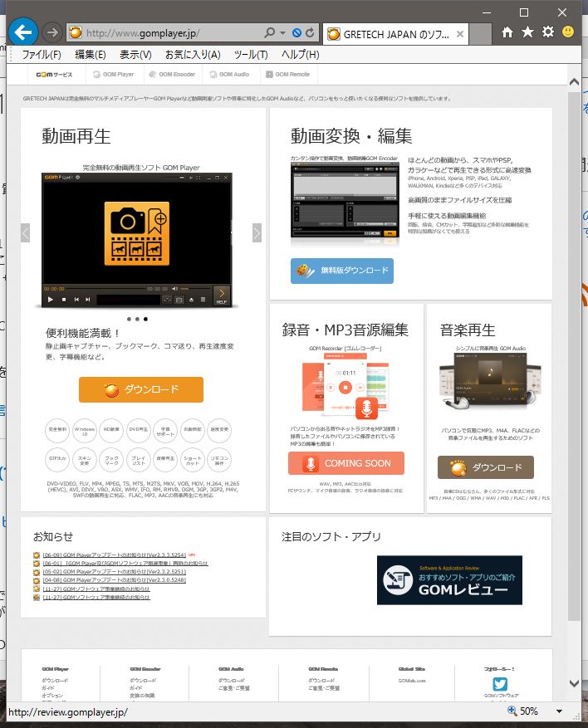Click footer GOM Player ダウンロード link
Viewport: 588px width, 728px height.
[55, 680]
